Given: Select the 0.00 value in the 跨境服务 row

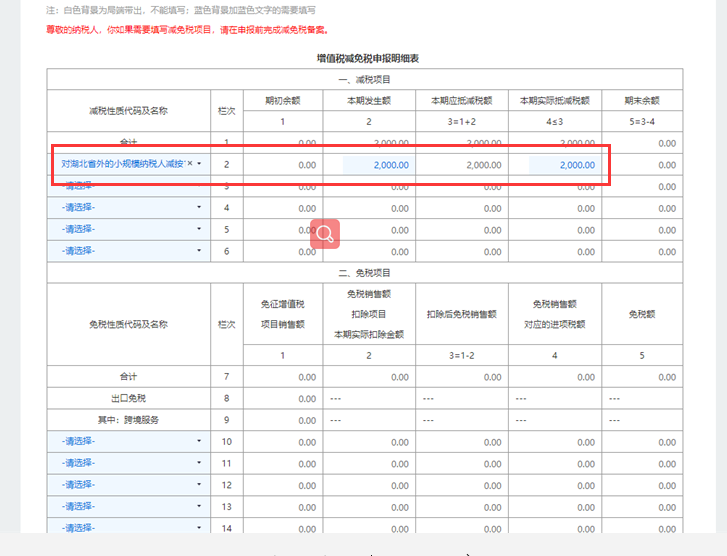Looking at the screenshot, I should 307,421.
